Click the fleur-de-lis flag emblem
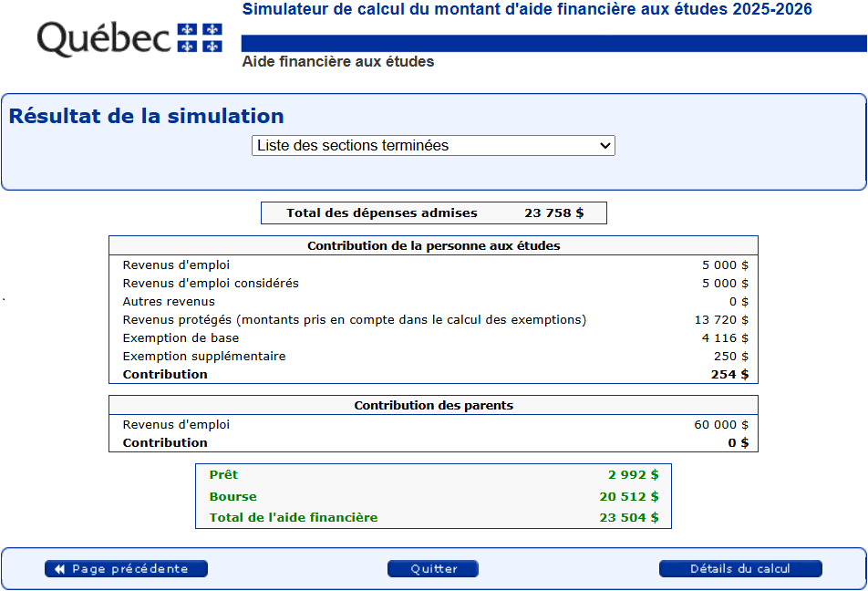868x591 pixels. [x=199, y=38]
